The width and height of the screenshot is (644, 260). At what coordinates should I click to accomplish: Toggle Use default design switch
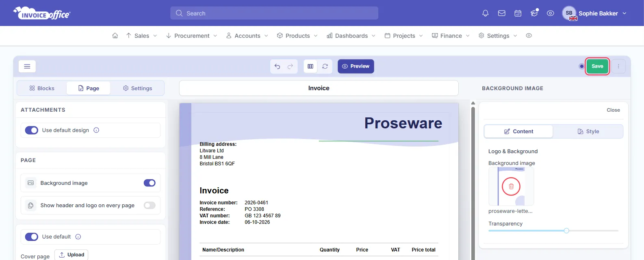pos(32,130)
